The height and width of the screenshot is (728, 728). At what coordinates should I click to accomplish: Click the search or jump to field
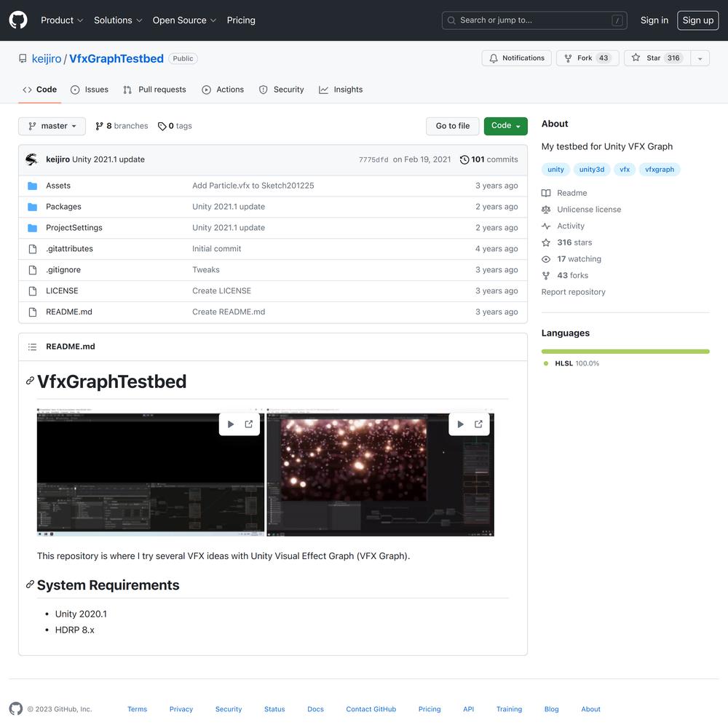[534, 20]
